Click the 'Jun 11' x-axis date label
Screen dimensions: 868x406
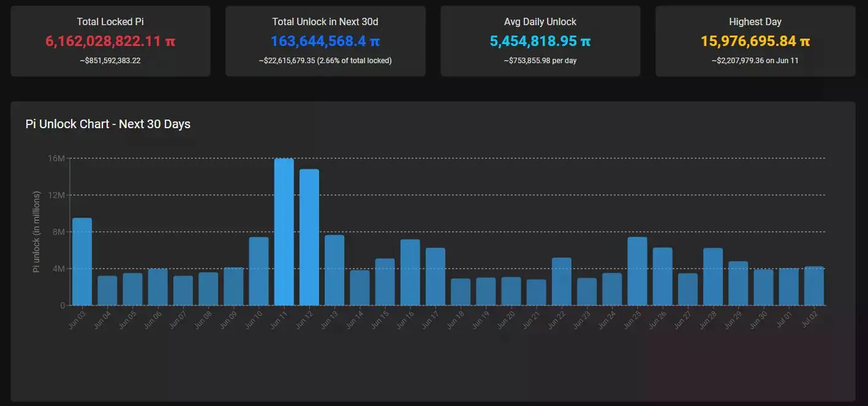(280, 321)
